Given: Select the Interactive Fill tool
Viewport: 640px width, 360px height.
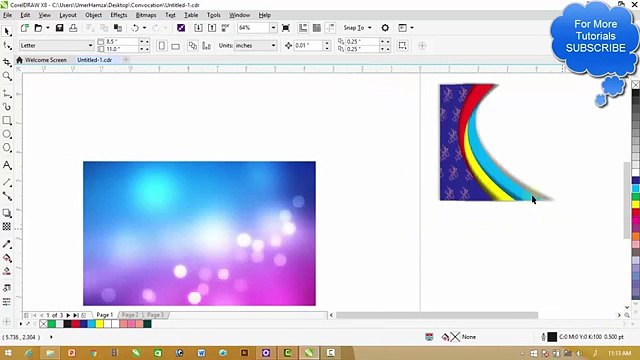Looking at the screenshot, I should (x=7, y=258).
